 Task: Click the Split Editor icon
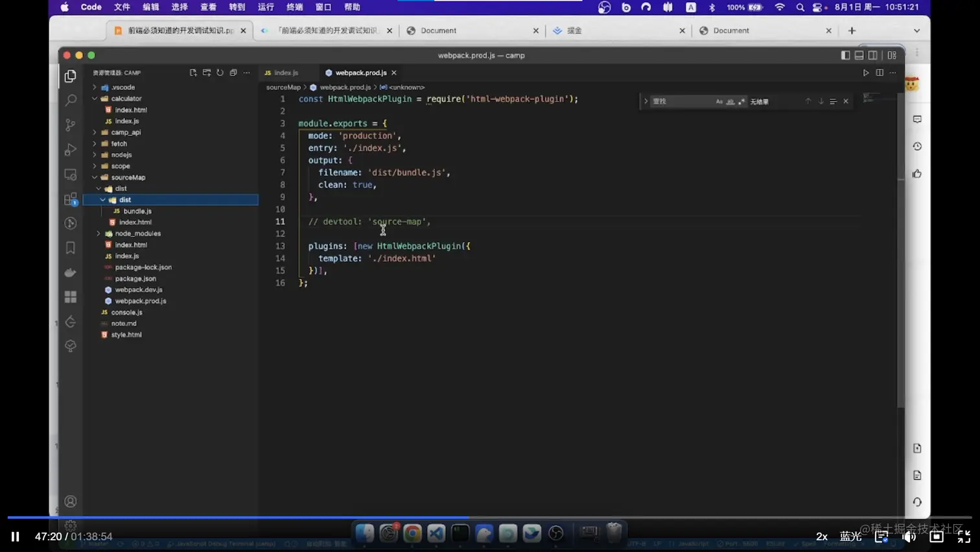880,73
